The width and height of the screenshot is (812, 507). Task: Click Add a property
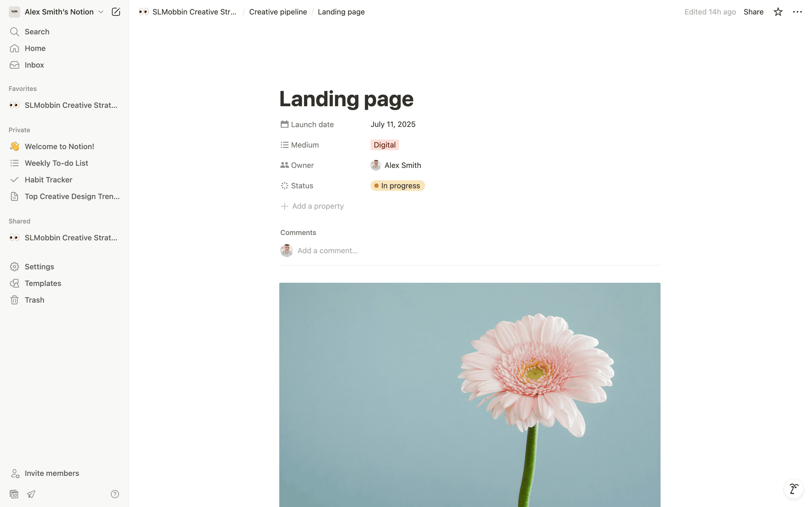tap(312, 206)
